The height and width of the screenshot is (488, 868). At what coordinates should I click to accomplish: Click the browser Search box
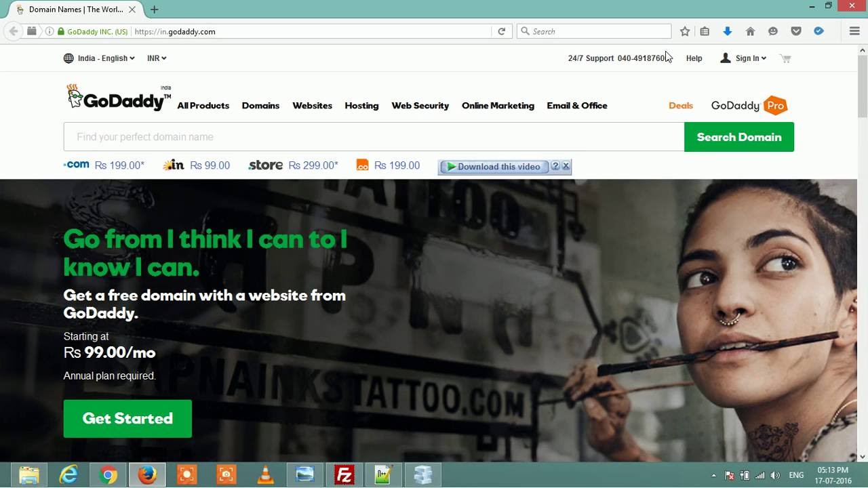tap(594, 31)
